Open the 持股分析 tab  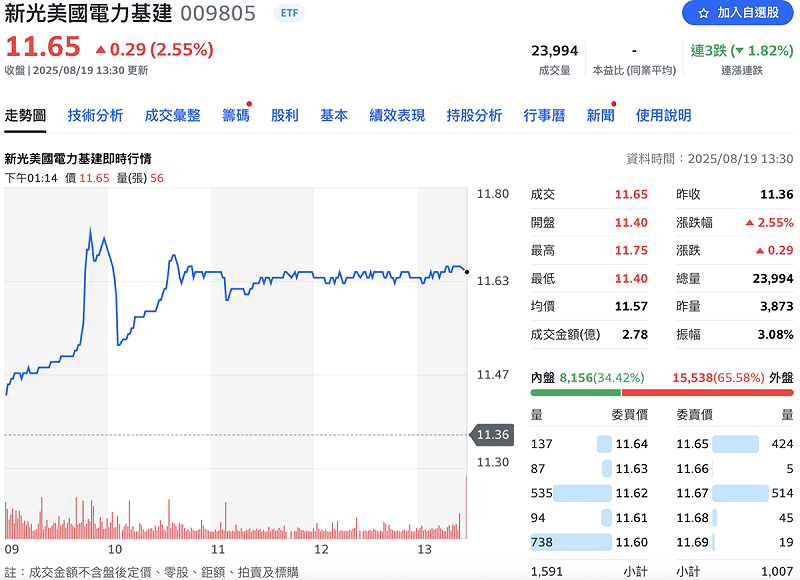pyautogui.click(x=474, y=116)
